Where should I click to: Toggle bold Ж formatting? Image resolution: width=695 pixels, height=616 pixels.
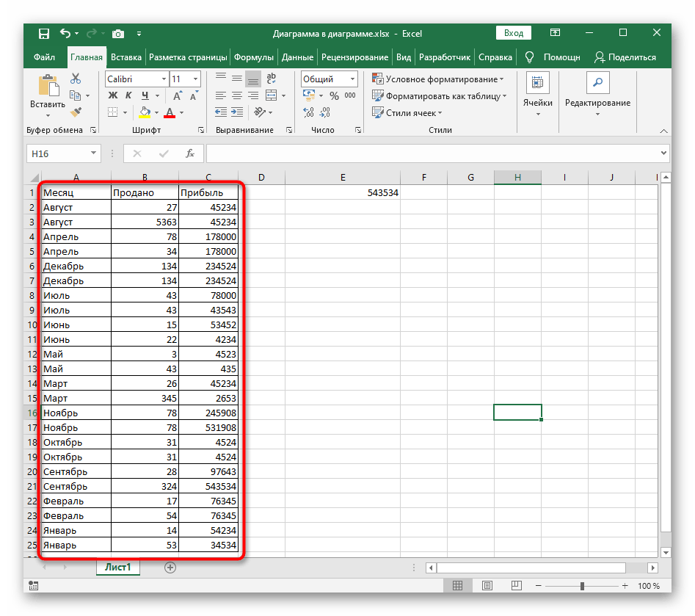click(x=113, y=95)
